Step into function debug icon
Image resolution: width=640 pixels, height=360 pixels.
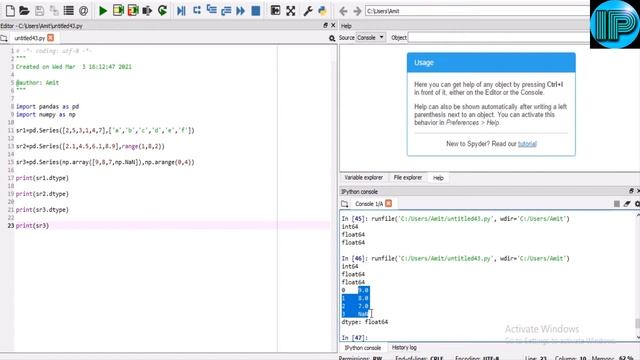tap(211, 11)
